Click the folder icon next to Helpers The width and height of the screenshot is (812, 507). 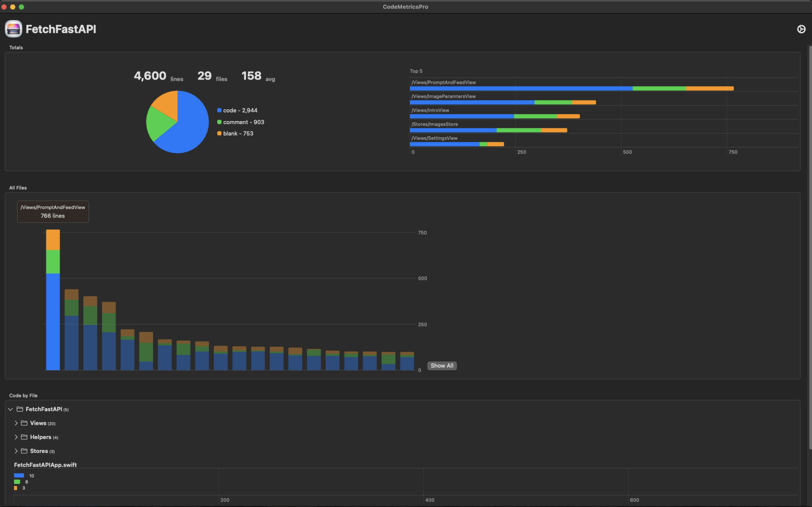click(x=23, y=437)
